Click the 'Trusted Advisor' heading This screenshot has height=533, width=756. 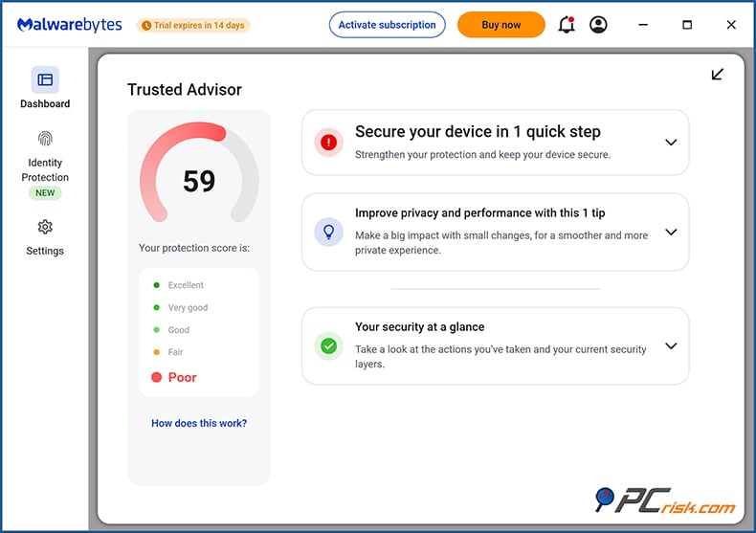pos(184,90)
